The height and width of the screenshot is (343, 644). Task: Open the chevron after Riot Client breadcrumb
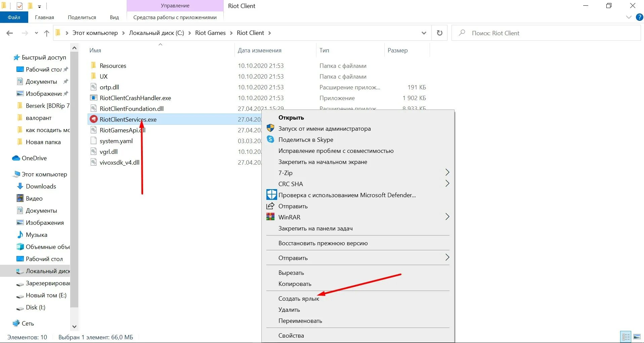(269, 33)
